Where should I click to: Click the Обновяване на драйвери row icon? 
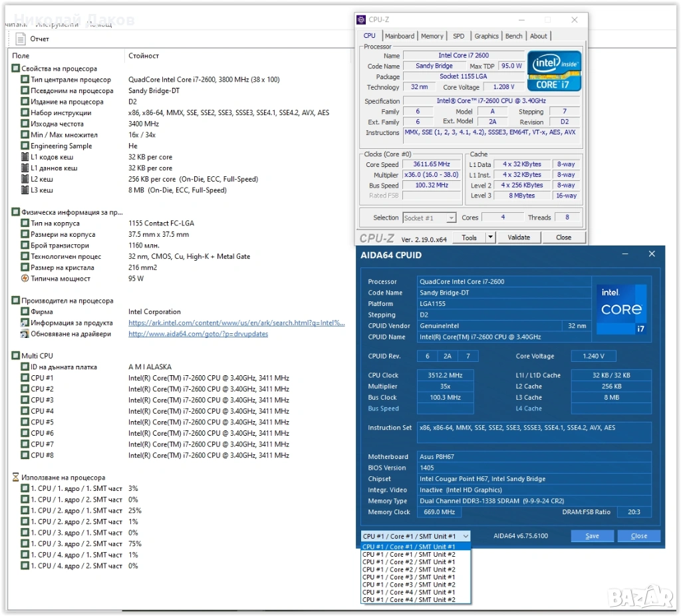pyautogui.click(x=25, y=334)
